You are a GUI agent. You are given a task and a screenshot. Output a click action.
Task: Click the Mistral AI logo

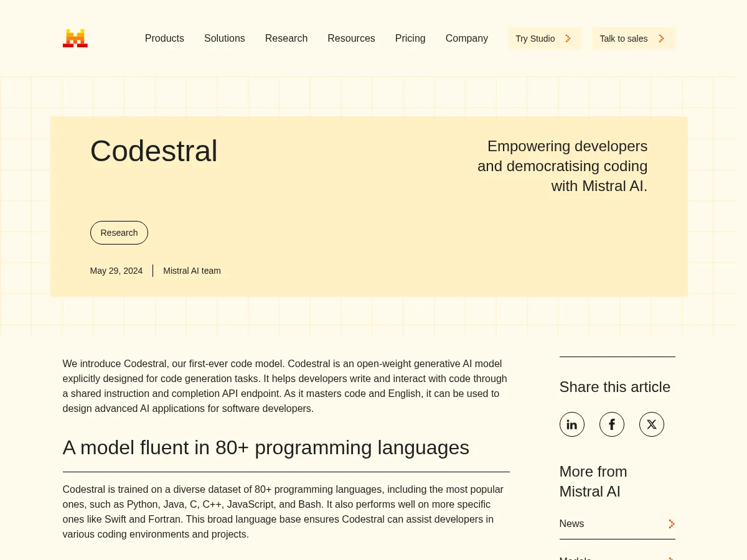(x=75, y=38)
